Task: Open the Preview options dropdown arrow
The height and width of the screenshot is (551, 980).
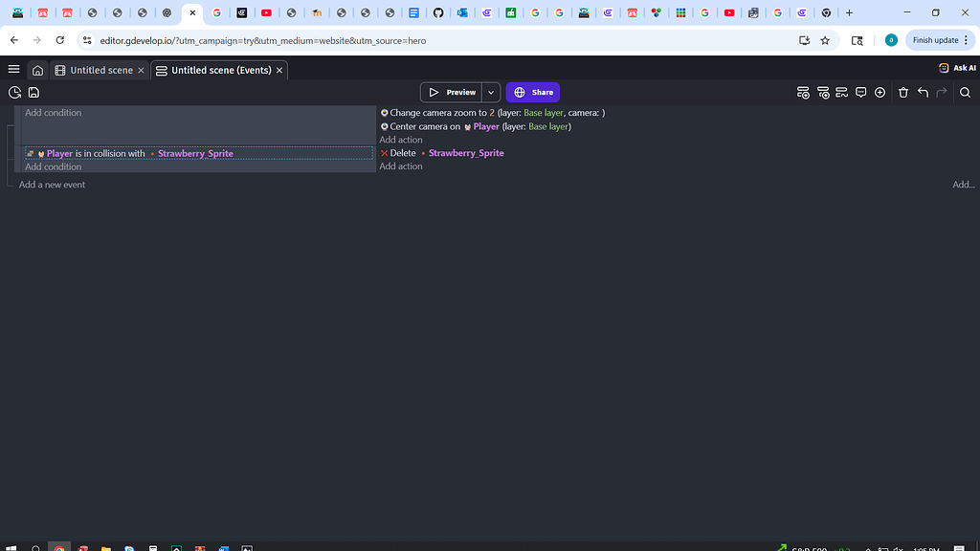Action: click(x=490, y=92)
